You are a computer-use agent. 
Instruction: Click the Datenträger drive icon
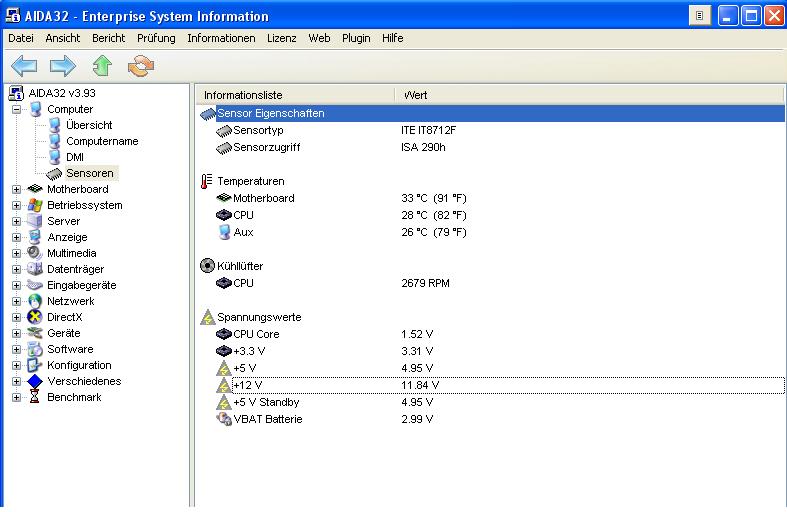(x=35, y=269)
